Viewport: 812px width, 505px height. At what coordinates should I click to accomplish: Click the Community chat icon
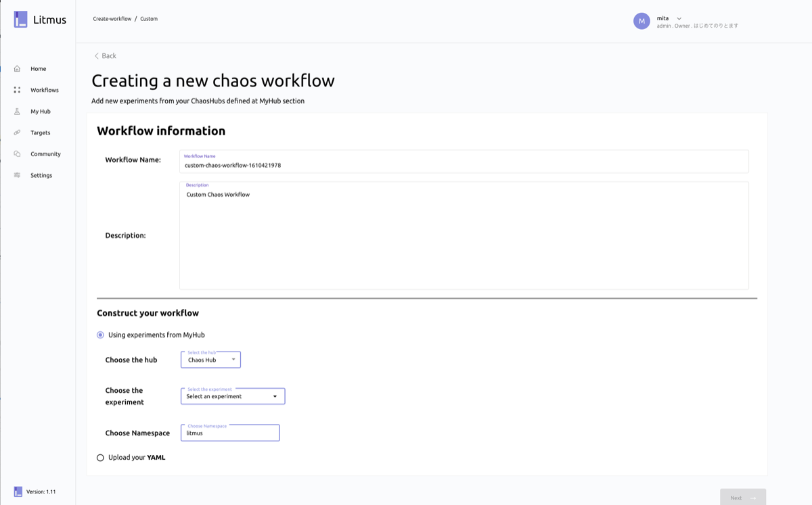pyautogui.click(x=17, y=154)
